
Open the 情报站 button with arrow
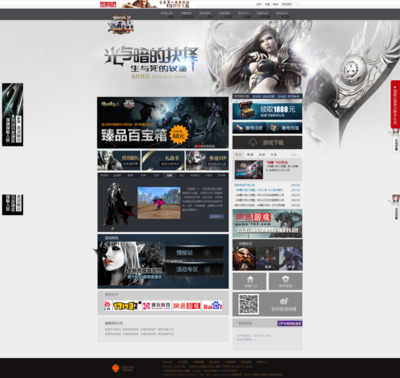[x=194, y=253]
